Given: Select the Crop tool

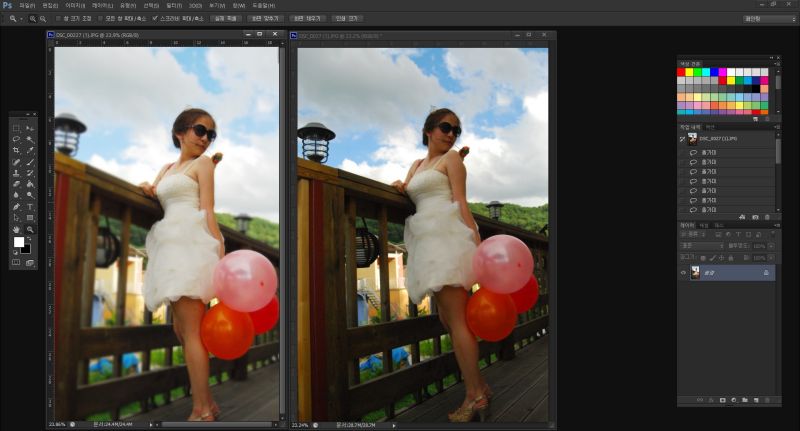Looking at the screenshot, I should point(16,150).
